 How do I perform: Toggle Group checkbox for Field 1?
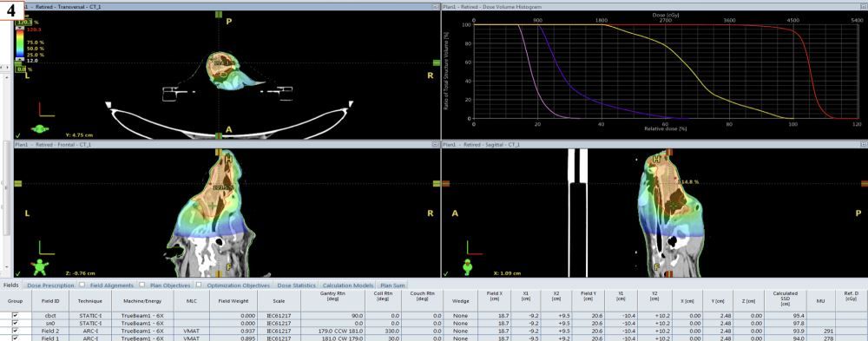(x=15, y=338)
